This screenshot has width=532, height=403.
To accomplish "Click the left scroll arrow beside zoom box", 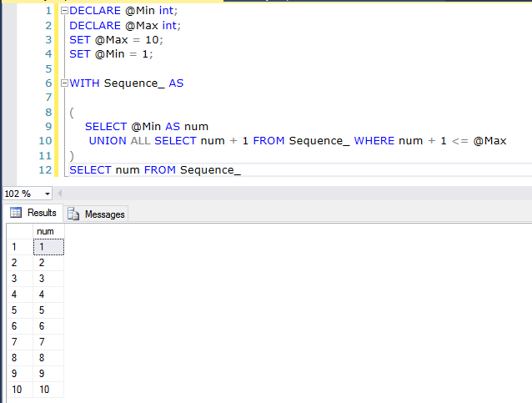I will 60,194.
